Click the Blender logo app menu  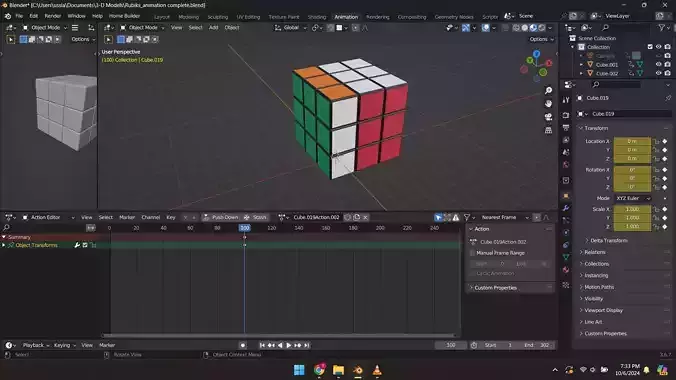pyautogui.click(x=8, y=16)
